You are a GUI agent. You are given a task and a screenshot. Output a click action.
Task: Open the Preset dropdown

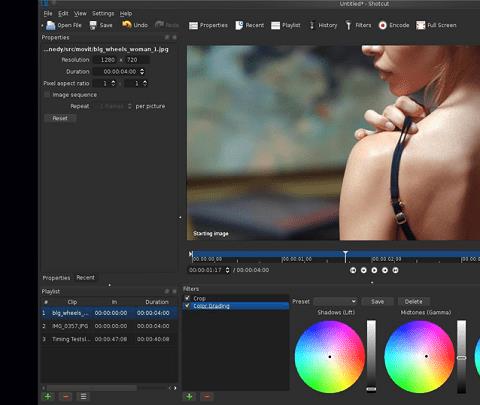pyautogui.click(x=335, y=301)
